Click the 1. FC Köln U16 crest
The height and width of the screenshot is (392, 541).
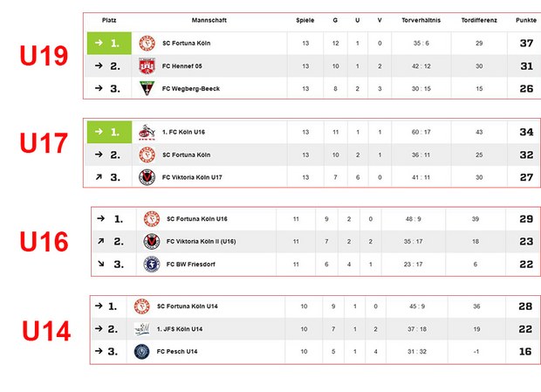point(147,133)
